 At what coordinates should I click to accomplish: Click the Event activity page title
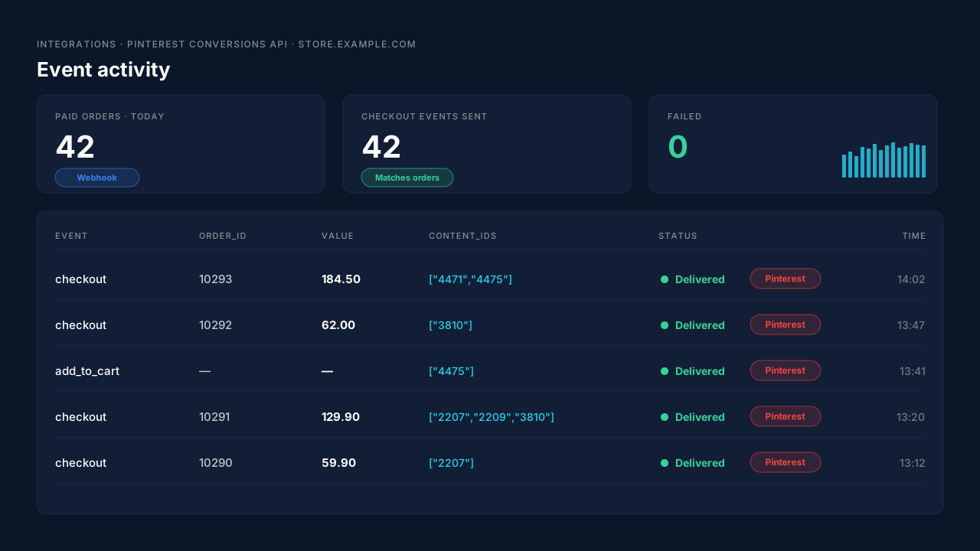tap(103, 70)
